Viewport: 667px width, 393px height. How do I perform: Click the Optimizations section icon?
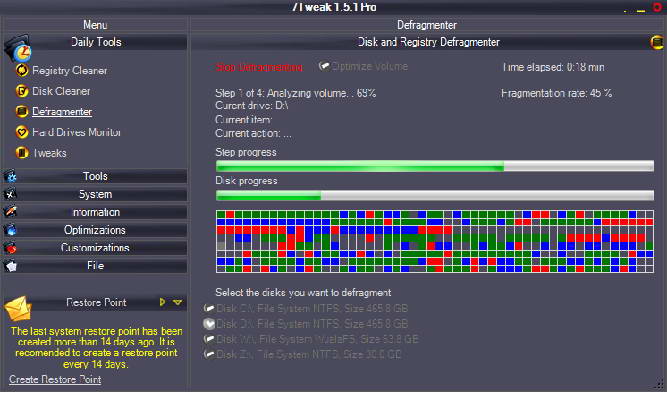coord(11,230)
